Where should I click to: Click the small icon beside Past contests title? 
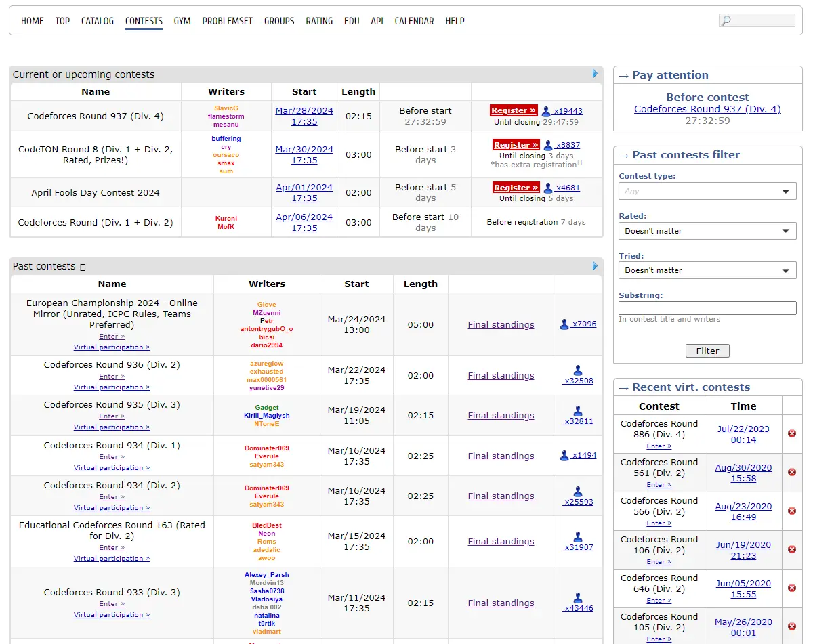(83, 267)
